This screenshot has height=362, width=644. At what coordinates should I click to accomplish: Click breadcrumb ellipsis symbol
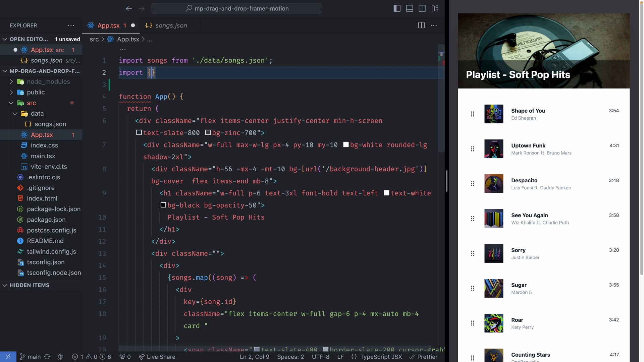[149, 39]
